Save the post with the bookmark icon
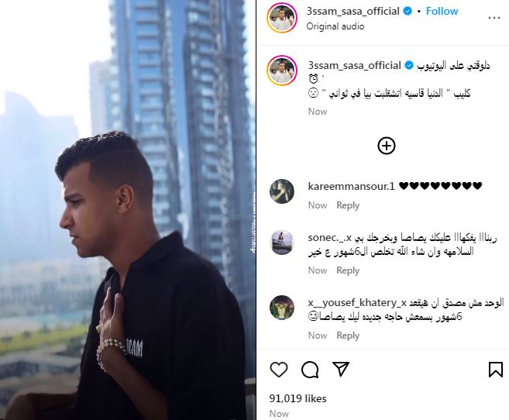This screenshot has width=509, height=420. (x=495, y=370)
